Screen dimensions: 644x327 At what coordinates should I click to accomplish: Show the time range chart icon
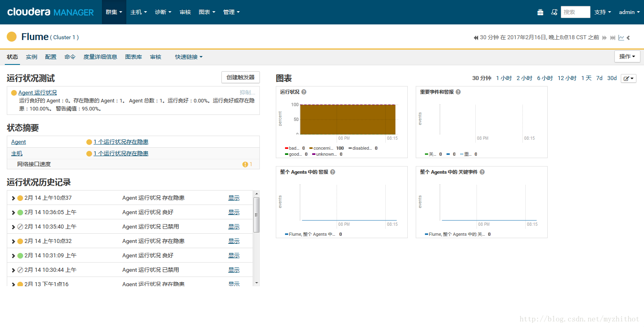(621, 38)
